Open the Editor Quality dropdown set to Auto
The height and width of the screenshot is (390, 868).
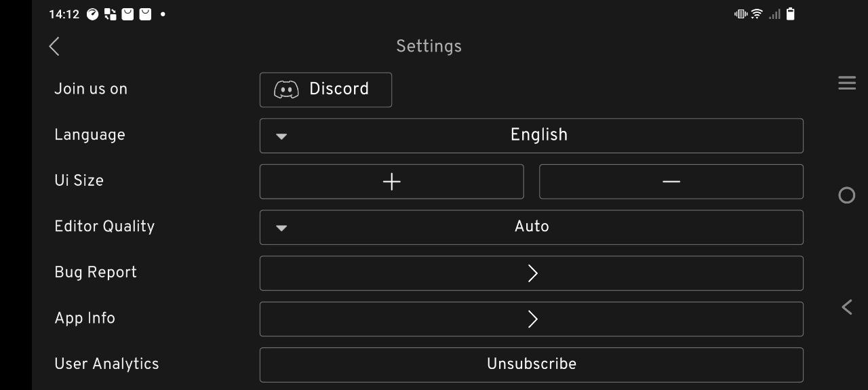click(532, 227)
